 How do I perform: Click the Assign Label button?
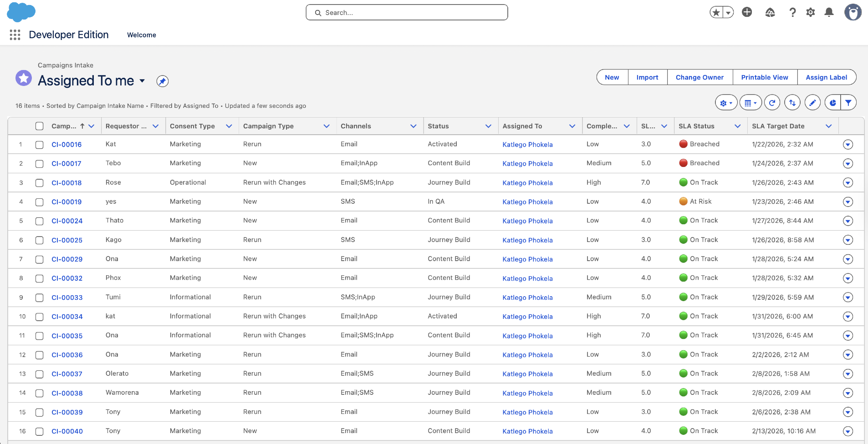pyautogui.click(x=827, y=77)
